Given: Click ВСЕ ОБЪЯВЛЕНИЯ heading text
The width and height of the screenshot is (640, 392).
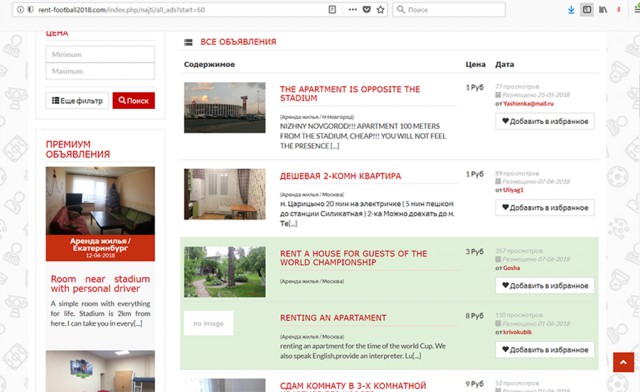Looking at the screenshot, I should [x=238, y=42].
